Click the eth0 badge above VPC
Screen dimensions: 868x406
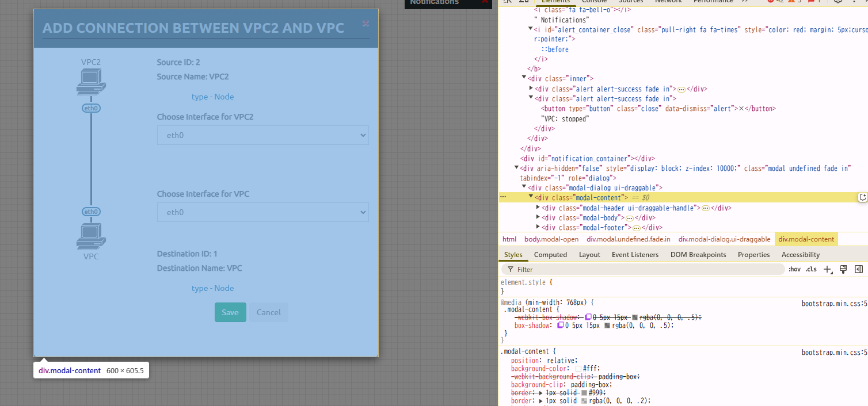point(91,212)
